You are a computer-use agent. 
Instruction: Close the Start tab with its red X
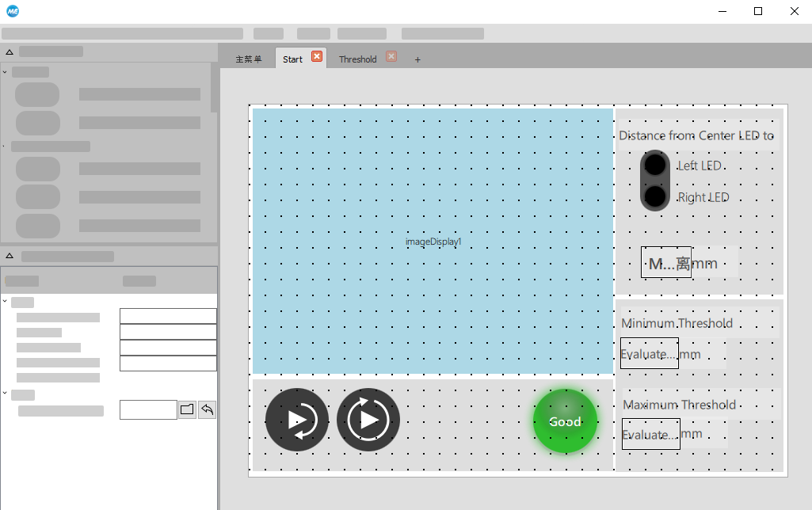[x=317, y=56]
